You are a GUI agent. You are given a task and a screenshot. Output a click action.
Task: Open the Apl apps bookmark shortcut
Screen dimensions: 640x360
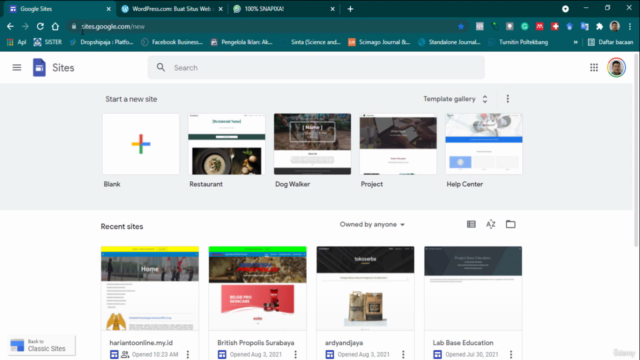click(17, 42)
